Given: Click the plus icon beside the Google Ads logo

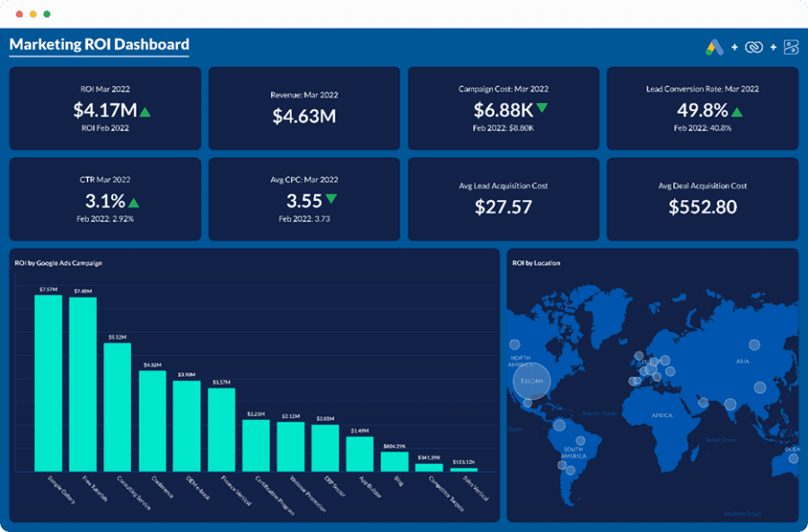Looking at the screenshot, I should [734, 46].
